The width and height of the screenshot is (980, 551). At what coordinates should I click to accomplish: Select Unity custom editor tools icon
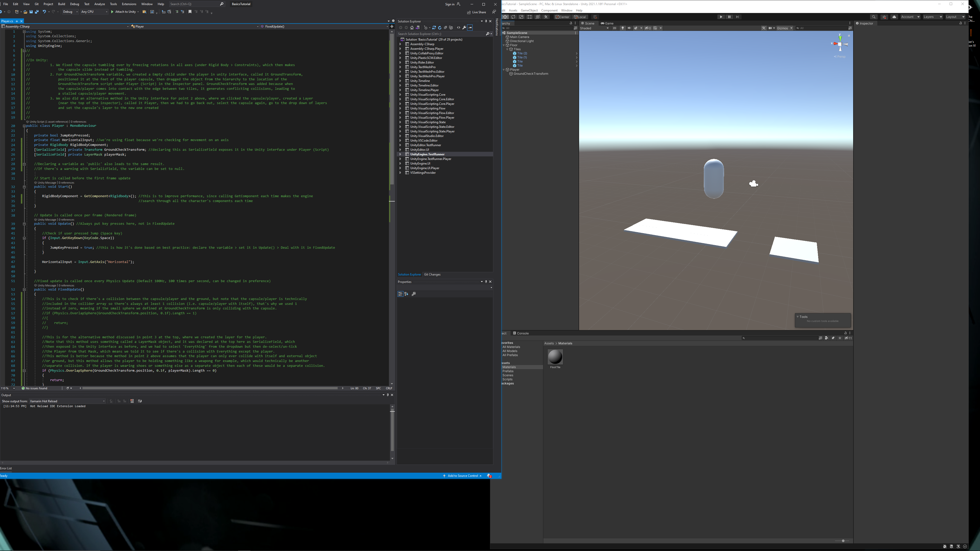546,17
